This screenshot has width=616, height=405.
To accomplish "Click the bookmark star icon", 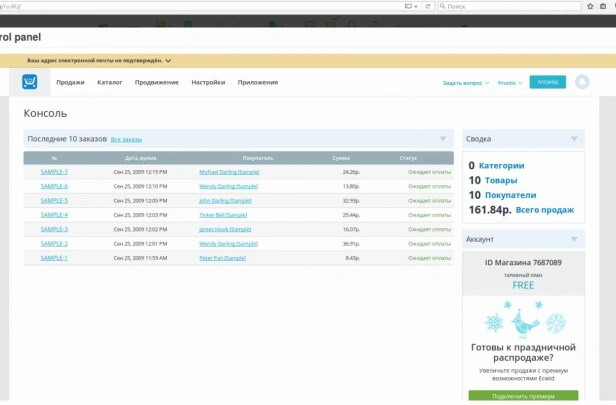I will [x=590, y=6].
